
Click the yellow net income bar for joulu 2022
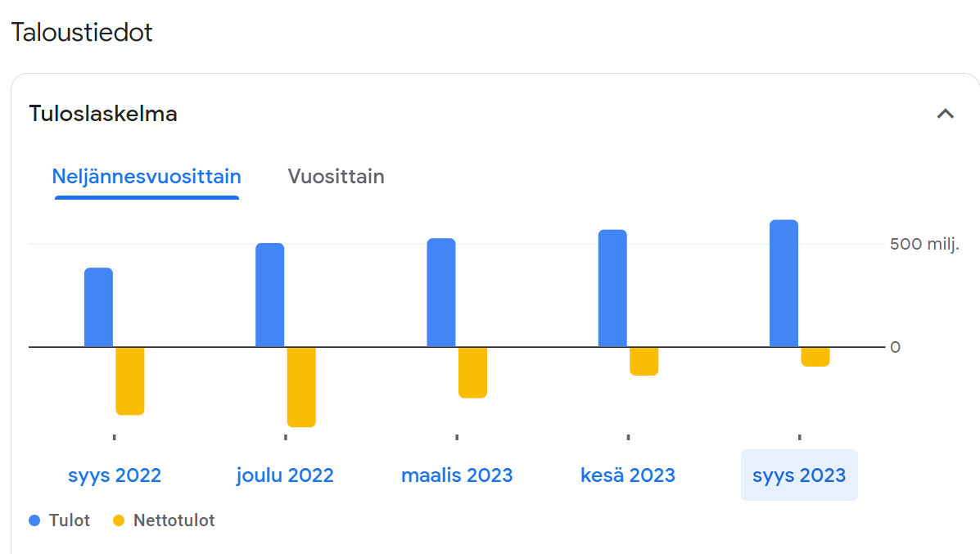click(x=301, y=386)
